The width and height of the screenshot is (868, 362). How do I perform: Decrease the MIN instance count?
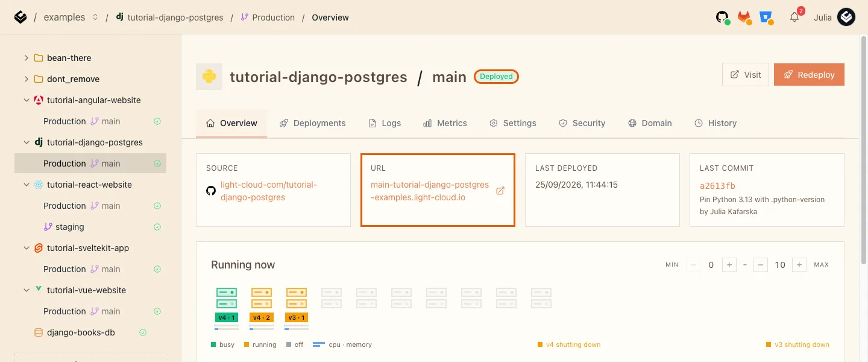(693, 265)
